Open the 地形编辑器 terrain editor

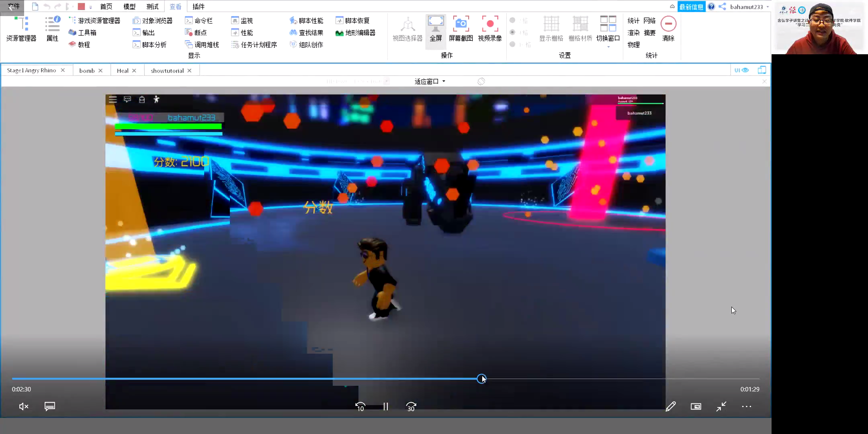(x=355, y=33)
